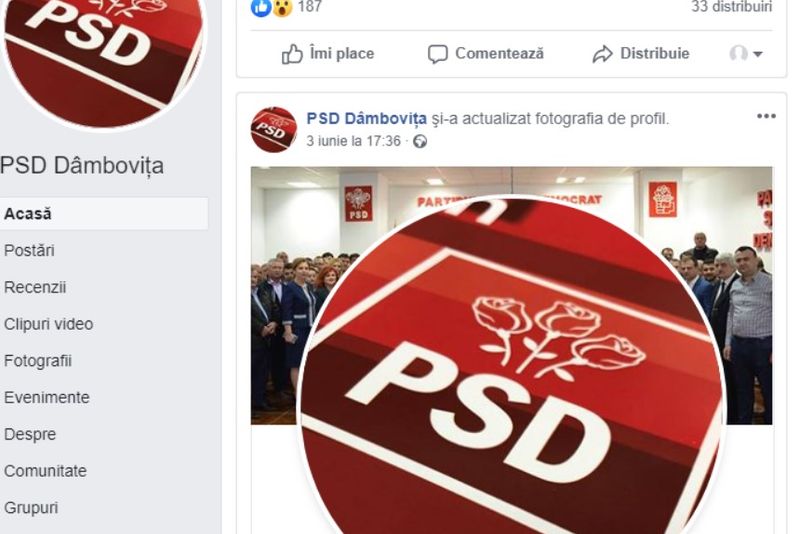Click the small PSD avatar in the post header
This screenshot has height=534, width=800.
pos(273,130)
